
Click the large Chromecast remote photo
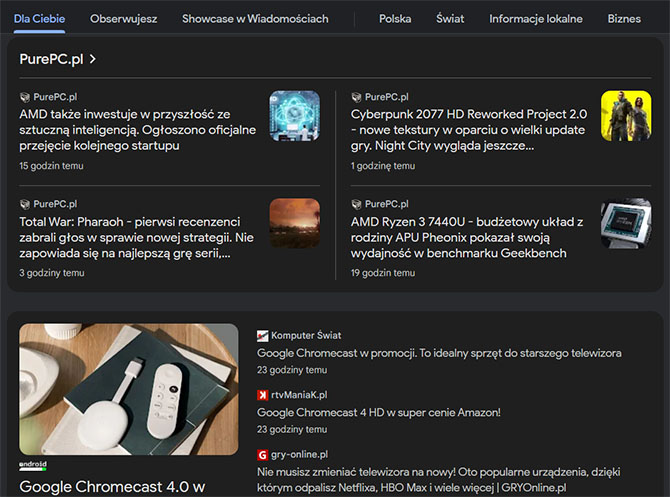[x=129, y=389]
